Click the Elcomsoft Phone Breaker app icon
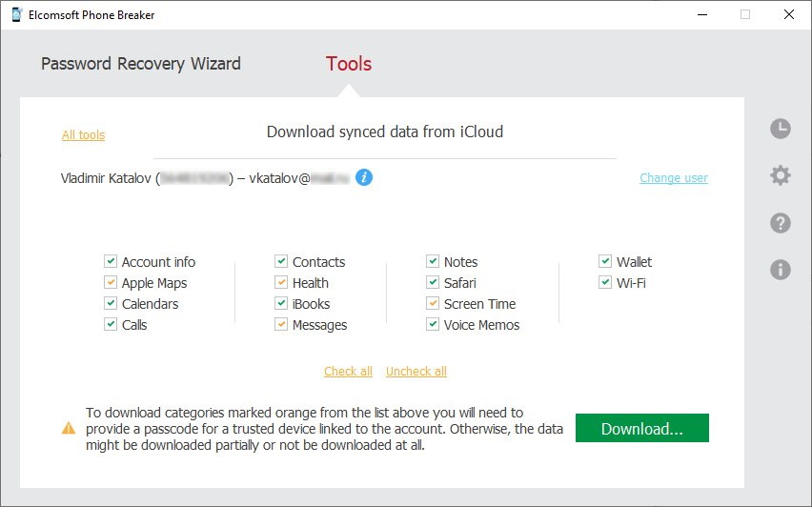 click(x=17, y=14)
